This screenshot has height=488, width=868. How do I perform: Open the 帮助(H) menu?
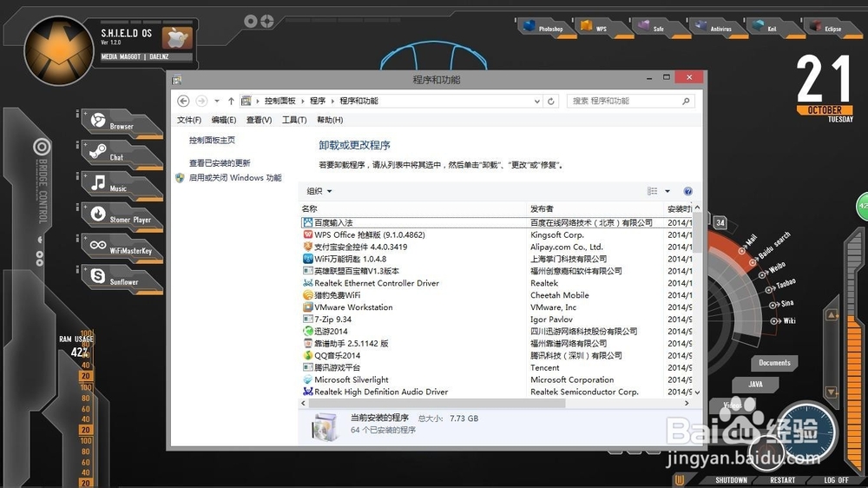329,120
